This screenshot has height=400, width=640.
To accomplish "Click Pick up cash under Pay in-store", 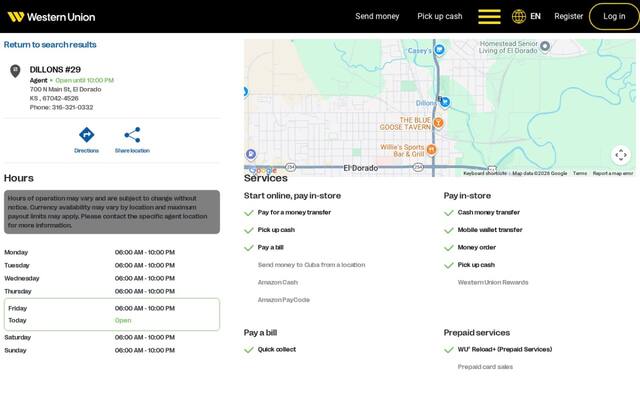I will pos(476,265).
